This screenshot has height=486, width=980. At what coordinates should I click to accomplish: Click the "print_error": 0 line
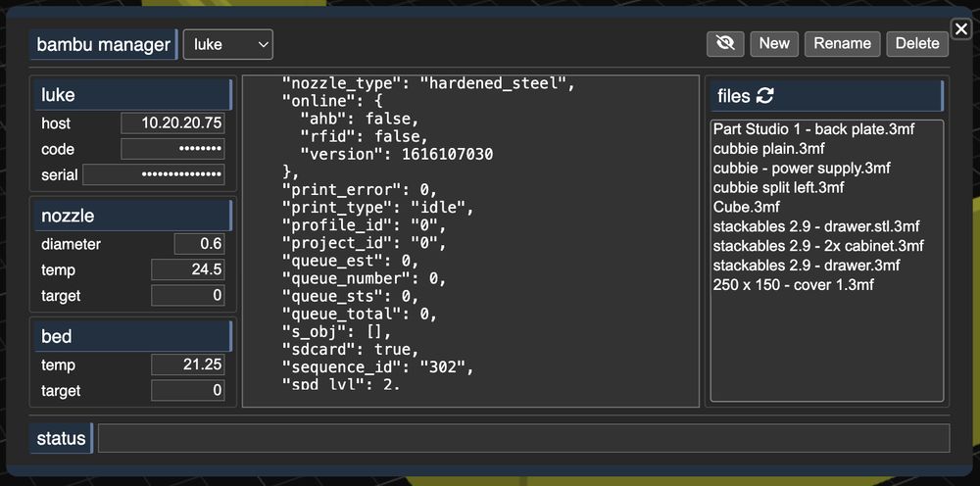click(x=360, y=189)
